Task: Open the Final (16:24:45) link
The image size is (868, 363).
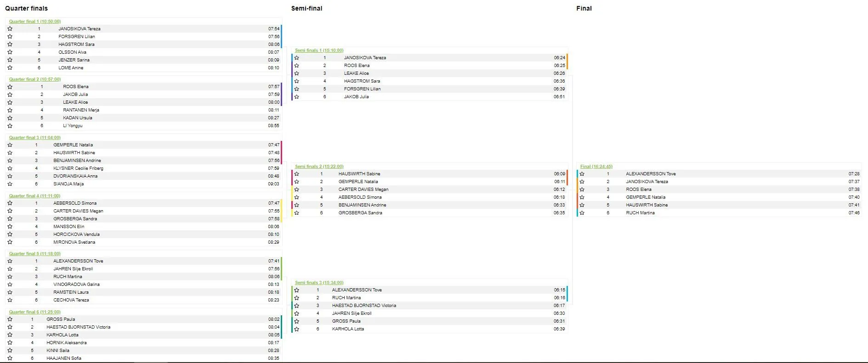Action: coord(596,167)
